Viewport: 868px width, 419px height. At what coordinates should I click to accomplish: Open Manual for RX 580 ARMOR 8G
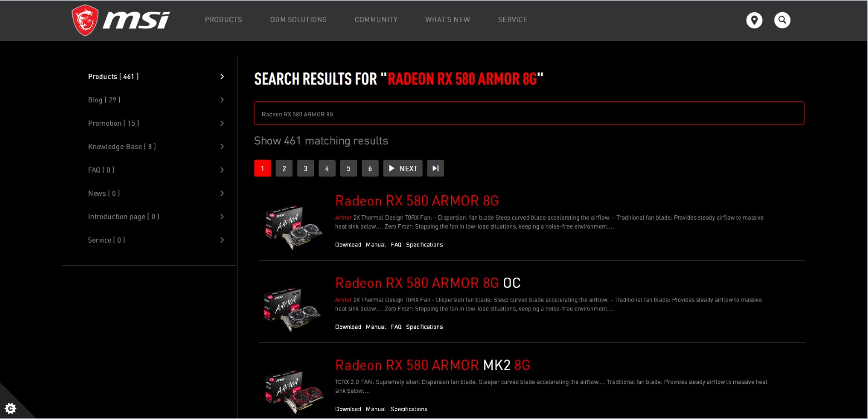[376, 245]
